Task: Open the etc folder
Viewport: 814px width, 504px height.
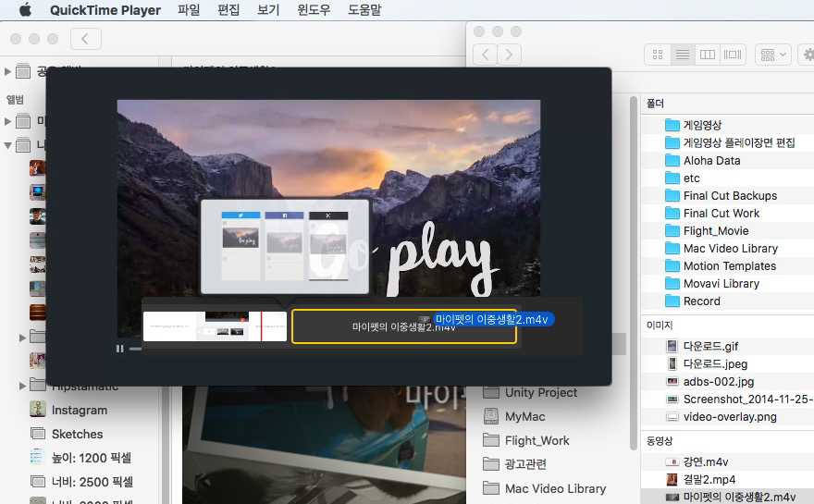Action: (692, 178)
